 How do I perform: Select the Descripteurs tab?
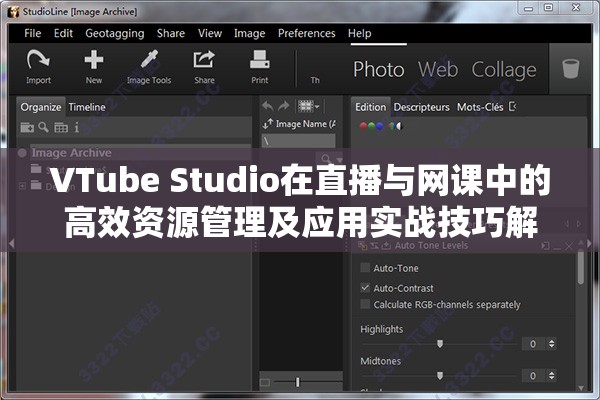pyautogui.click(x=421, y=107)
